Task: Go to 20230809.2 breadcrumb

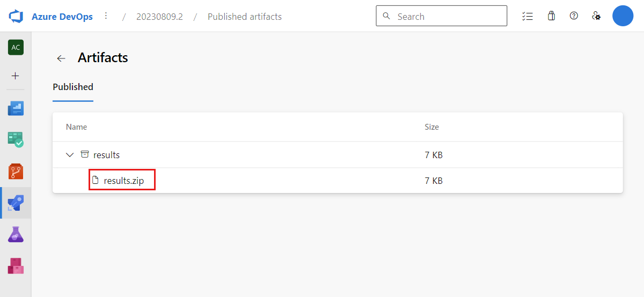Action: click(x=159, y=17)
